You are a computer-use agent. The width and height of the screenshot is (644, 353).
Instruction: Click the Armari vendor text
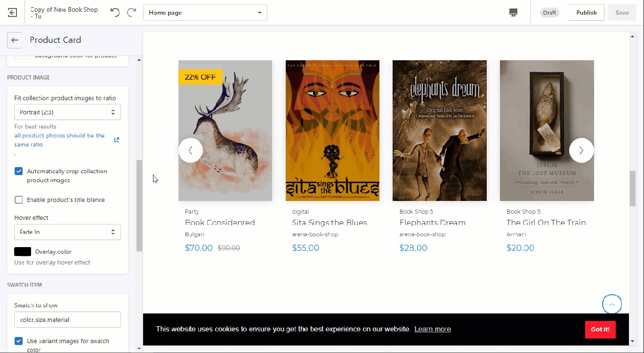click(x=516, y=234)
